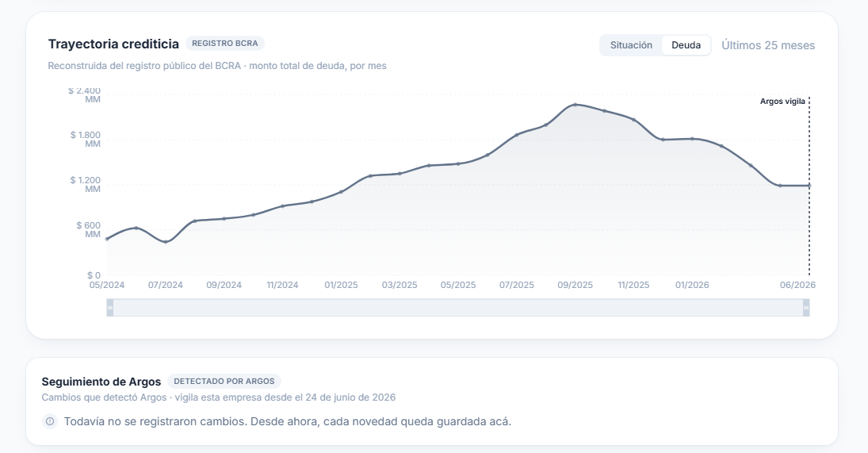Image resolution: width=868 pixels, height=453 pixels.
Task: Click the info icon beside no-changes message
Action: (x=50, y=421)
